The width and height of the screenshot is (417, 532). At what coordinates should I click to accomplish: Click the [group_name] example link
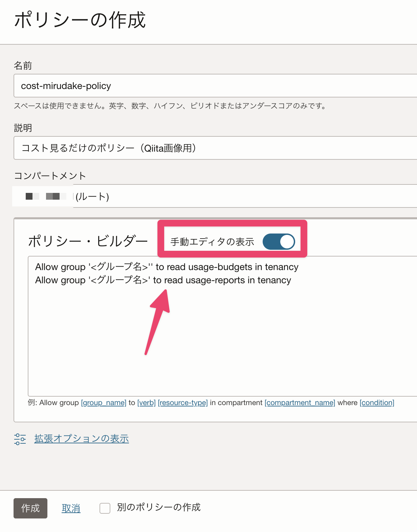coord(104,403)
